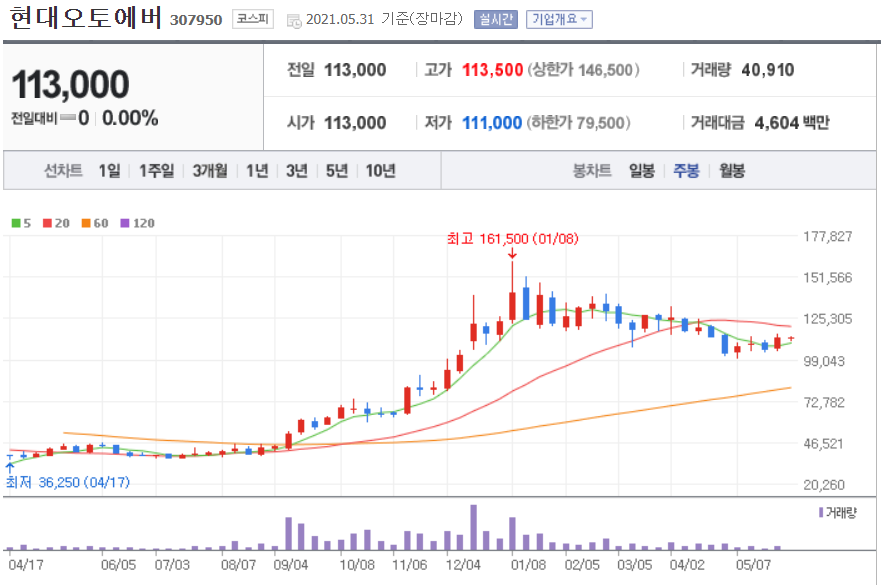The image size is (881, 585).
Task: Click the green 5-period moving average swatch
Action: pyautogui.click(x=16, y=223)
